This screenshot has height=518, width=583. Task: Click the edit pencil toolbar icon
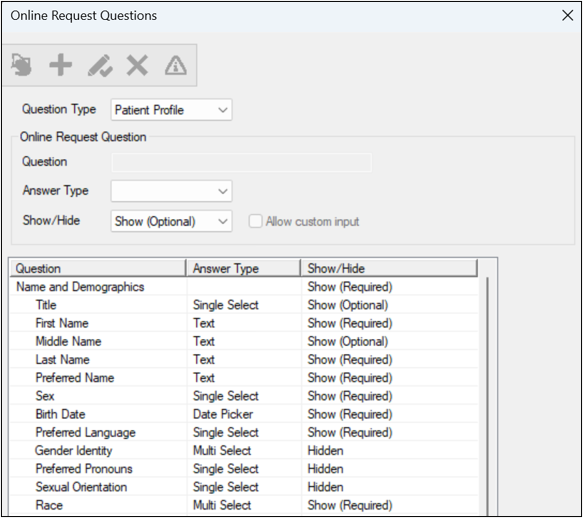click(x=100, y=65)
